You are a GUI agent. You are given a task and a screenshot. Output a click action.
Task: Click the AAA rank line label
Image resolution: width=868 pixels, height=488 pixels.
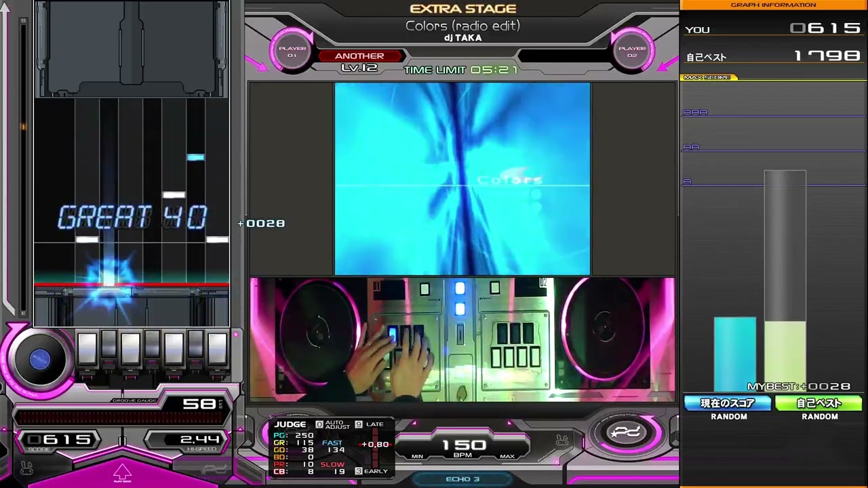click(x=694, y=113)
